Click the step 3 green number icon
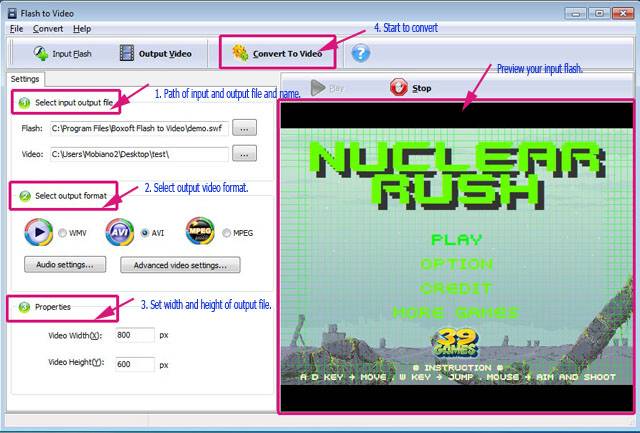Image resolution: width=640 pixels, height=433 pixels. pyautogui.click(x=24, y=307)
